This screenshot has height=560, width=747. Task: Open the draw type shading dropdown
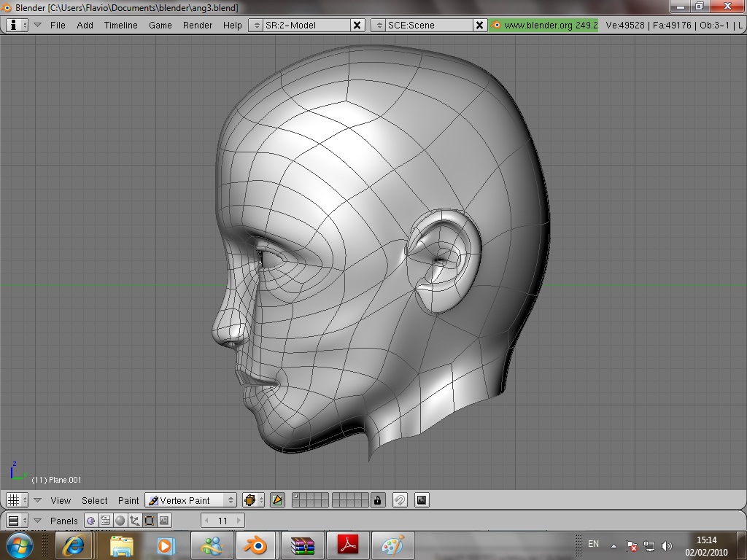tap(252, 500)
